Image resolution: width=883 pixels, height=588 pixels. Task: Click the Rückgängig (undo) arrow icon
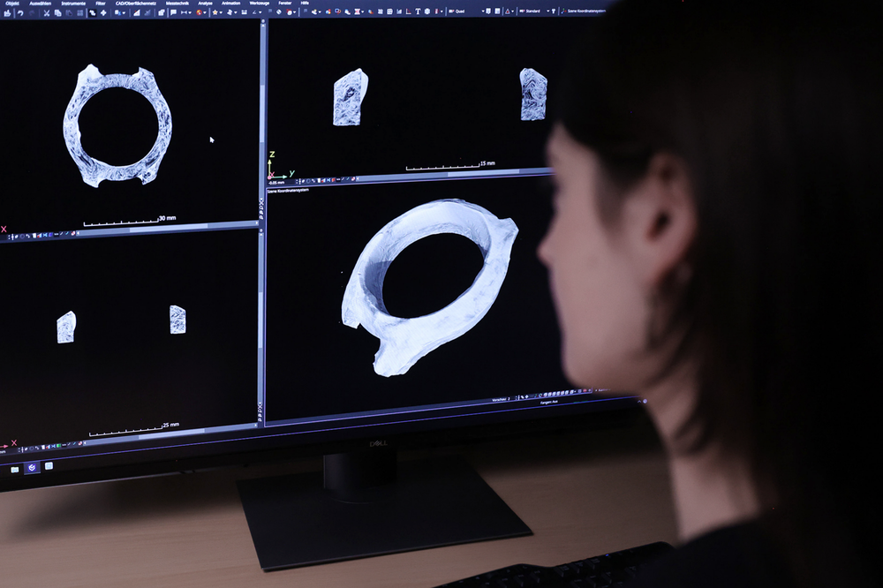[21, 15]
